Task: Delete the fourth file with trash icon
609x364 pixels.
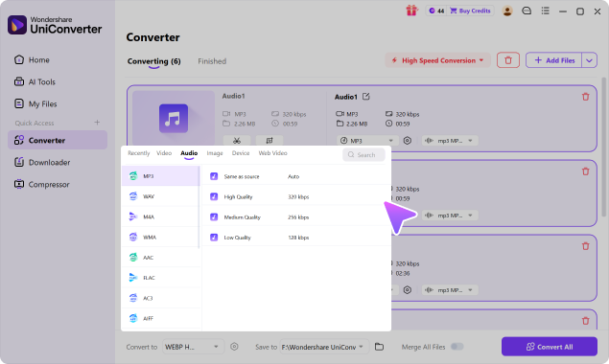Action: point(585,321)
